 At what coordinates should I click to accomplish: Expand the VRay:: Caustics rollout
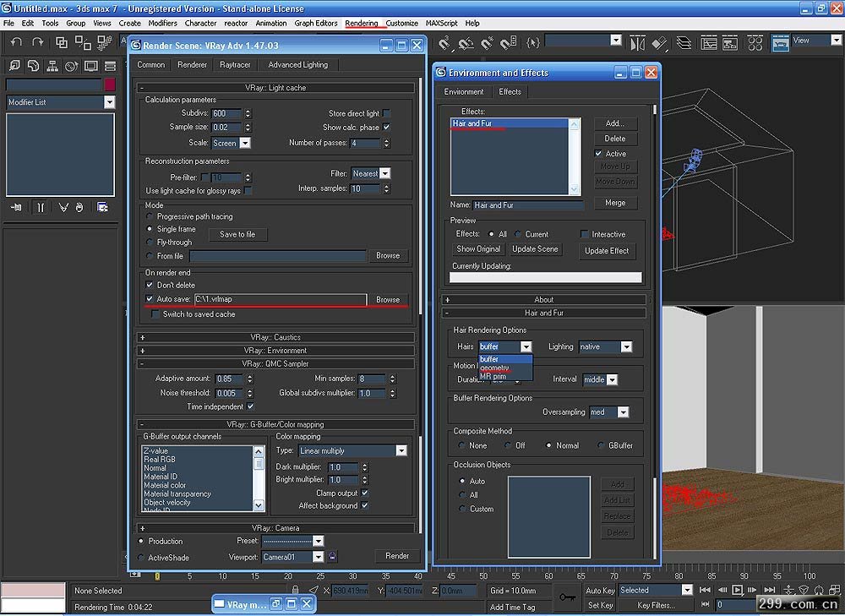pos(275,337)
